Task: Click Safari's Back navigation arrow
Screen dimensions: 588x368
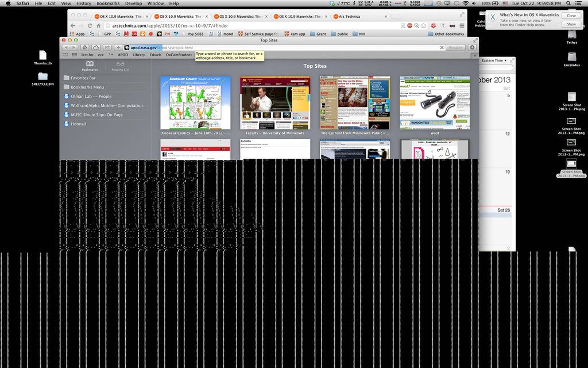Action: click(66, 48)
